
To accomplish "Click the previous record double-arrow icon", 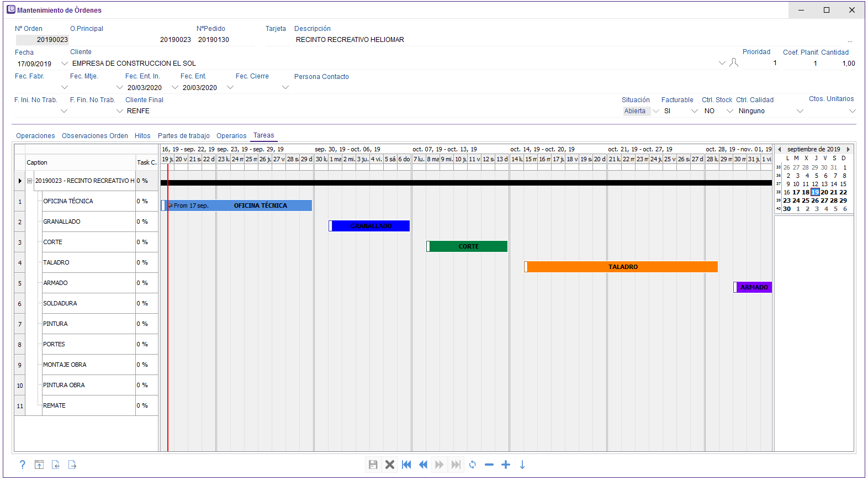I will (423, 465).
